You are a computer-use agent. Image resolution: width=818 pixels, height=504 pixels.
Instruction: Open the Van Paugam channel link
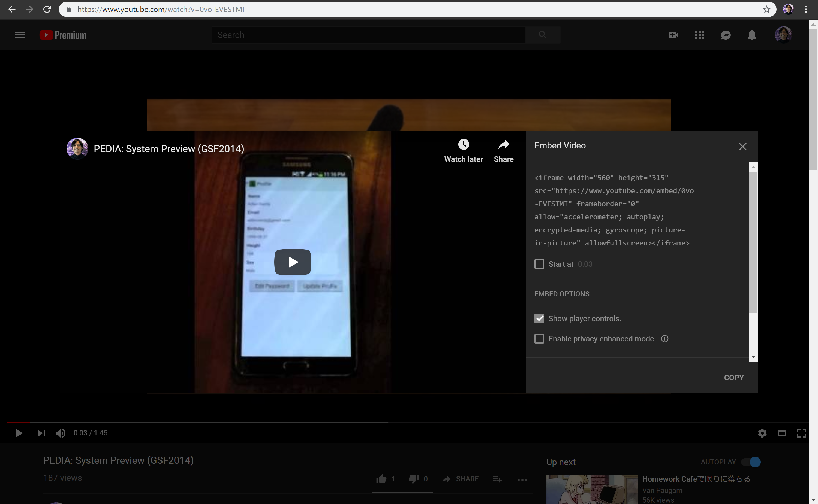point(662,490)
